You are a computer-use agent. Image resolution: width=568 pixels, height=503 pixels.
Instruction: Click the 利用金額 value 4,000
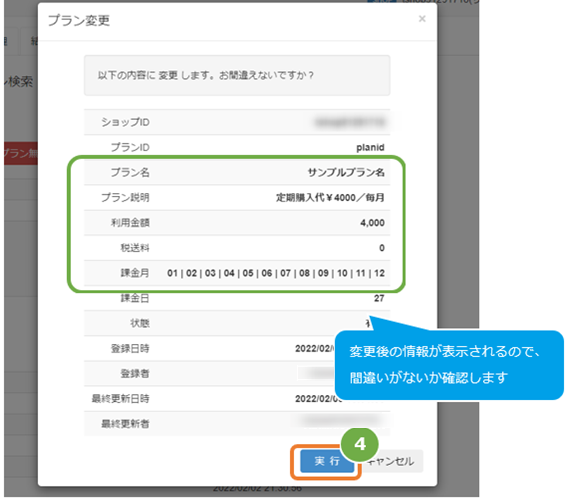tap(372, 223)
